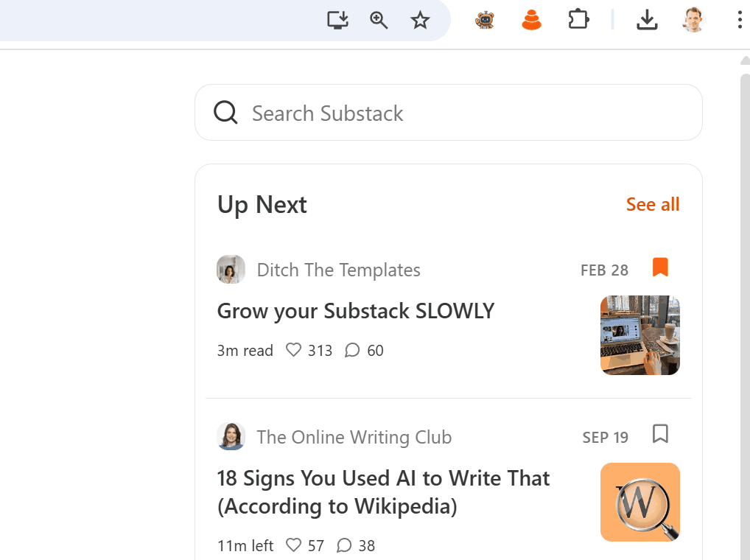Unsave the bookmarked Grow your Substack post
This screenshot has width=750, height=560.
[x=660, y=268]
